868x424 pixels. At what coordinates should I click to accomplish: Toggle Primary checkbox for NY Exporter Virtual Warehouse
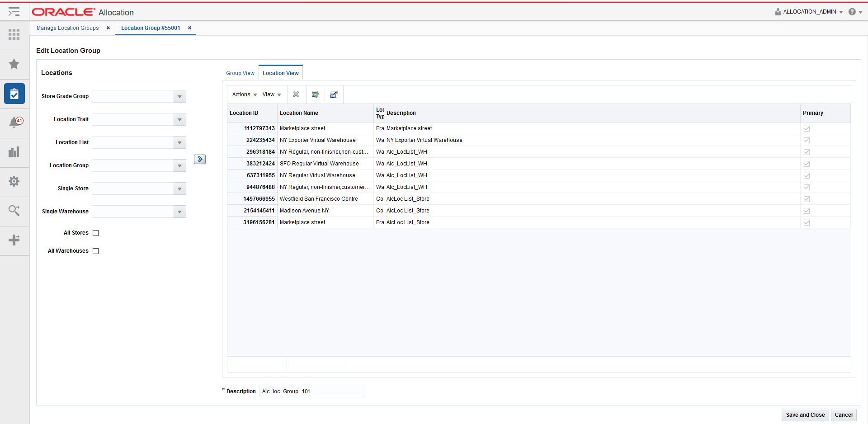pyautogui.click(x=807, y=140)
